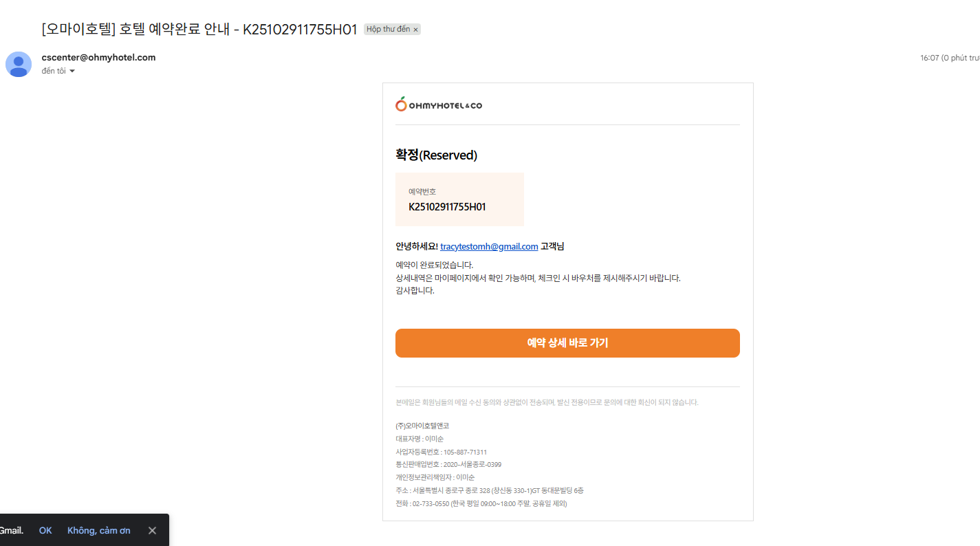Click the 주소 address line in footer
This screenshot has width=980, height=546.
[x=489, y=490]
